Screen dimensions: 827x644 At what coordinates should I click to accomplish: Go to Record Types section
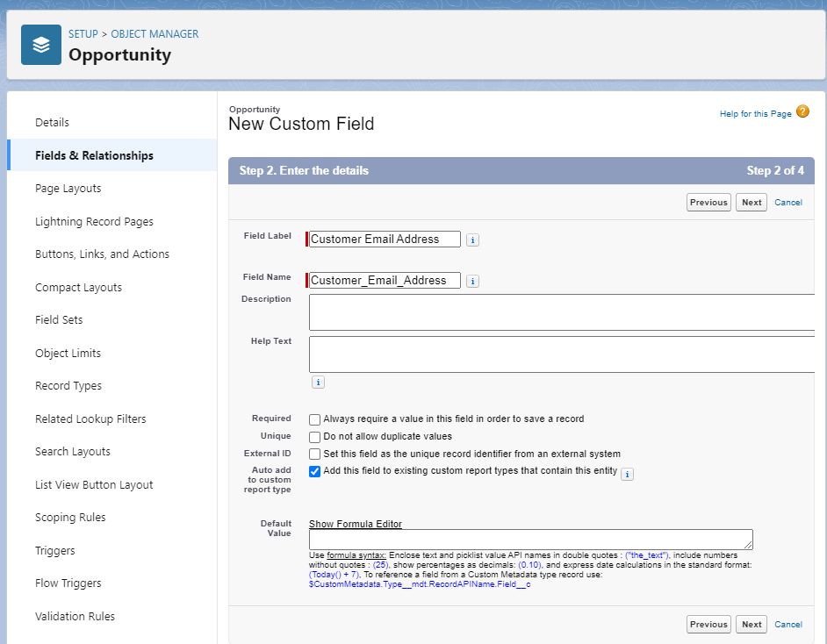tap(68, 386)
